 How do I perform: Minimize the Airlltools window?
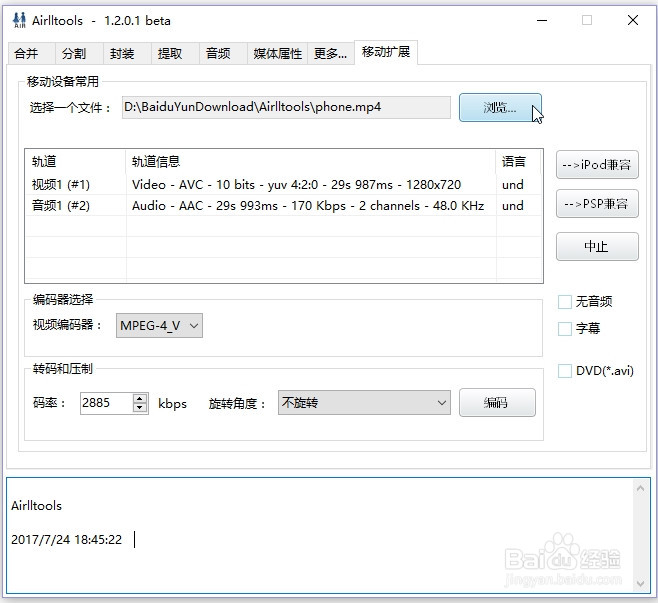point(542,20)
